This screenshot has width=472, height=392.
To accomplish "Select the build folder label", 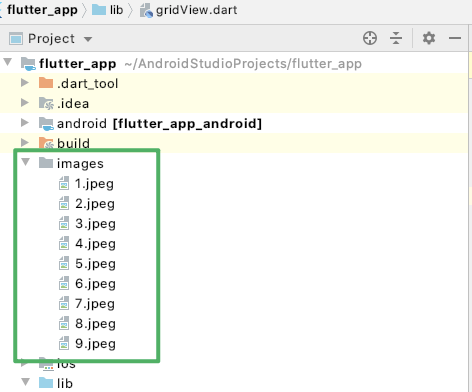I will pyautogui.click(x=73, y=143).
